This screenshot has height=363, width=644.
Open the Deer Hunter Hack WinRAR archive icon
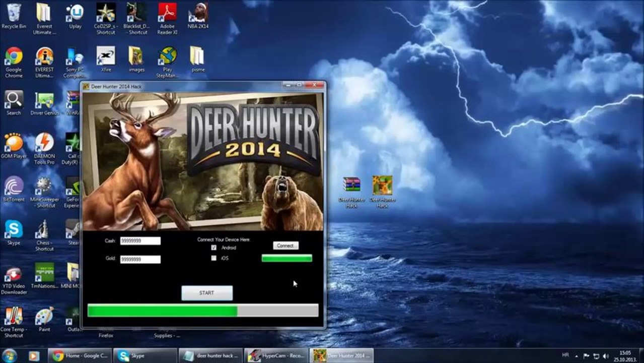coord(351,192)
